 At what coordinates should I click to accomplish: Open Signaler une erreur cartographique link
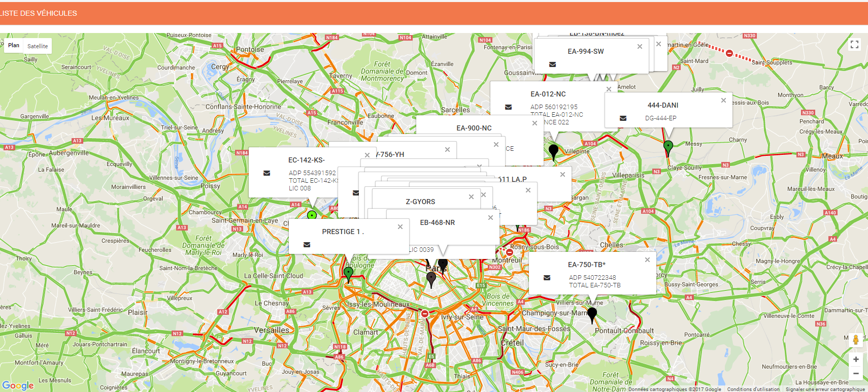click(825, 389)
